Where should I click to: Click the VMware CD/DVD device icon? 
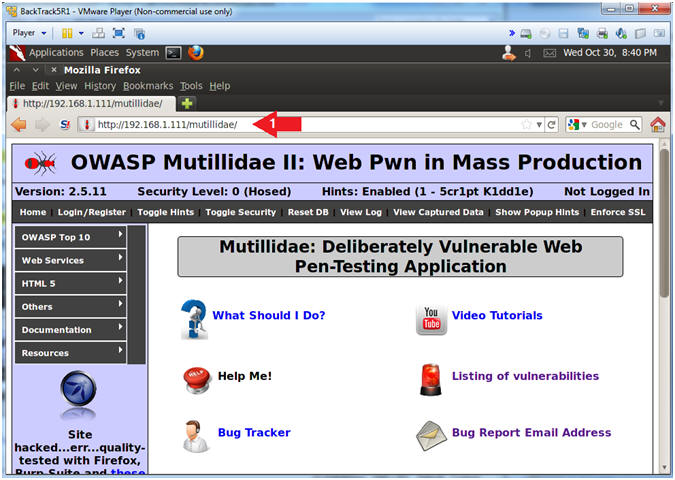pyautogui.click(x=545, y=33)
